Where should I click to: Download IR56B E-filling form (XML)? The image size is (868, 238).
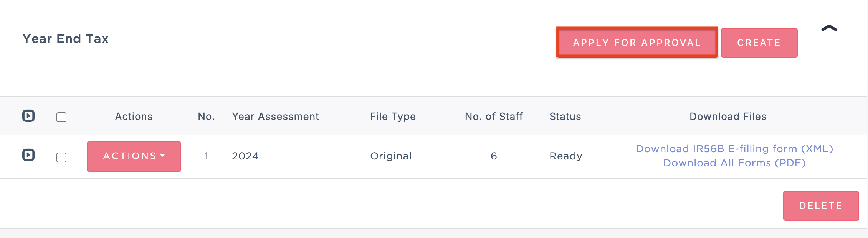(x=734, y=149)
